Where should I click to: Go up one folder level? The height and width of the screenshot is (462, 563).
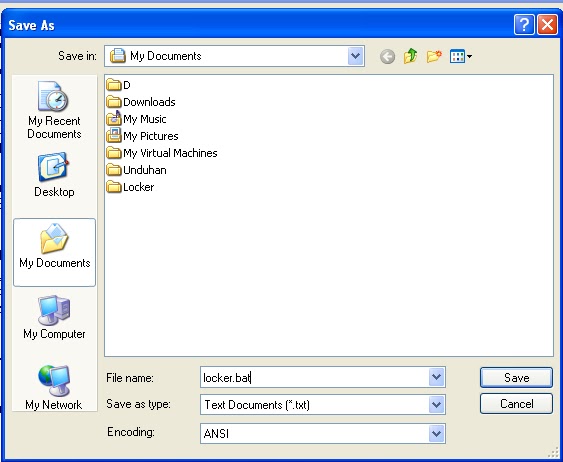(410, 56)
